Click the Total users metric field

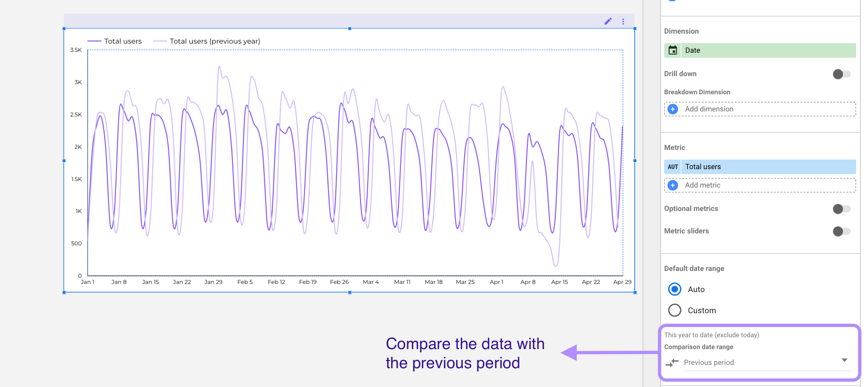(760, 167)
